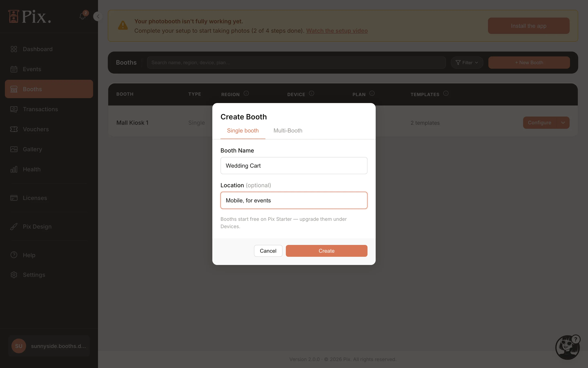Viewport: 588px width, 368px height.
Task: Go to Events in sidebar
Action: pos(49,69)
